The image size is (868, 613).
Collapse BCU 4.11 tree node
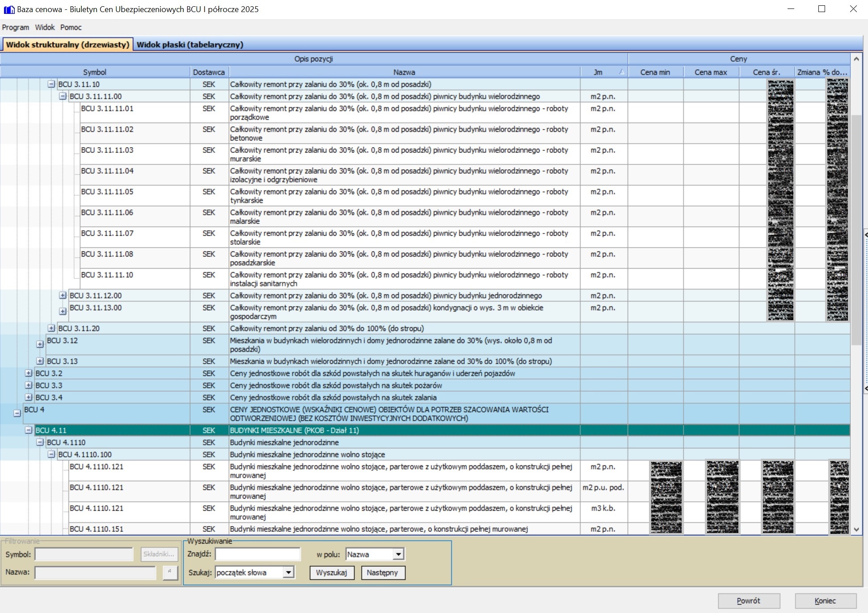pyautogui.click(x=29, y=430)
